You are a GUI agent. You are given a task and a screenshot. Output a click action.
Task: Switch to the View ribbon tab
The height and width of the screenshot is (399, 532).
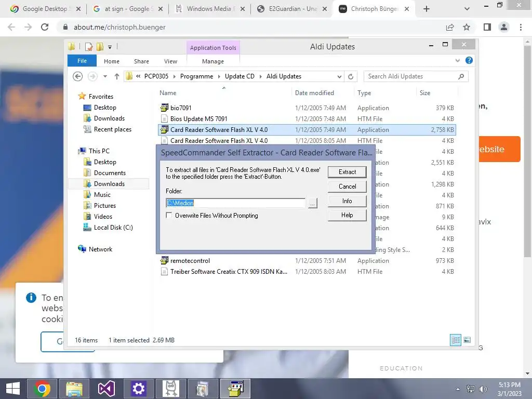click(170, 61)
